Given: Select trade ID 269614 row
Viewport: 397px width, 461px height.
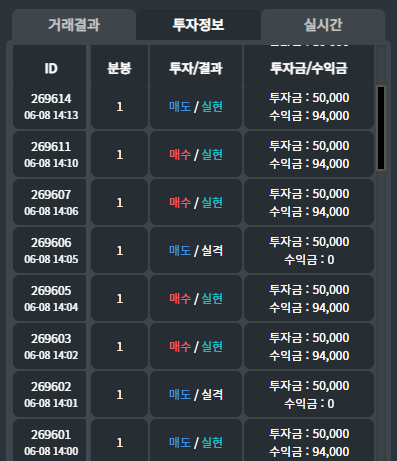Looking at the screenshot, I should (193, 107).
